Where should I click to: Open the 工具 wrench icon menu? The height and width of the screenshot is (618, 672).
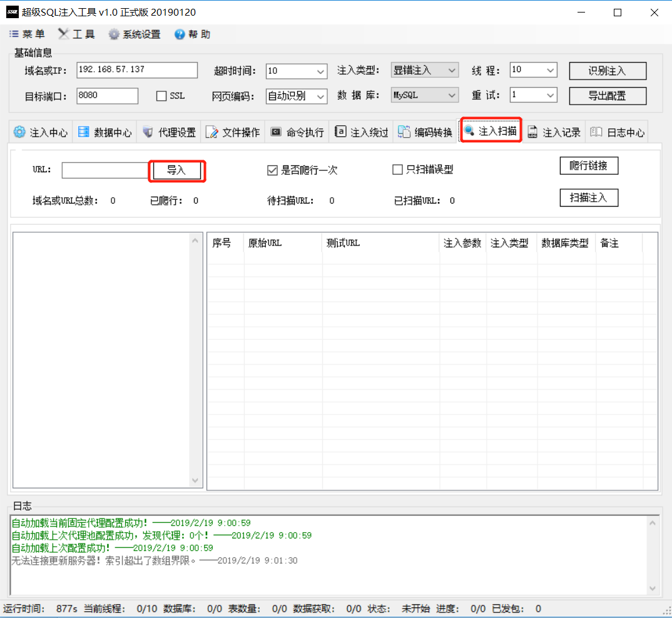(63, 34)
